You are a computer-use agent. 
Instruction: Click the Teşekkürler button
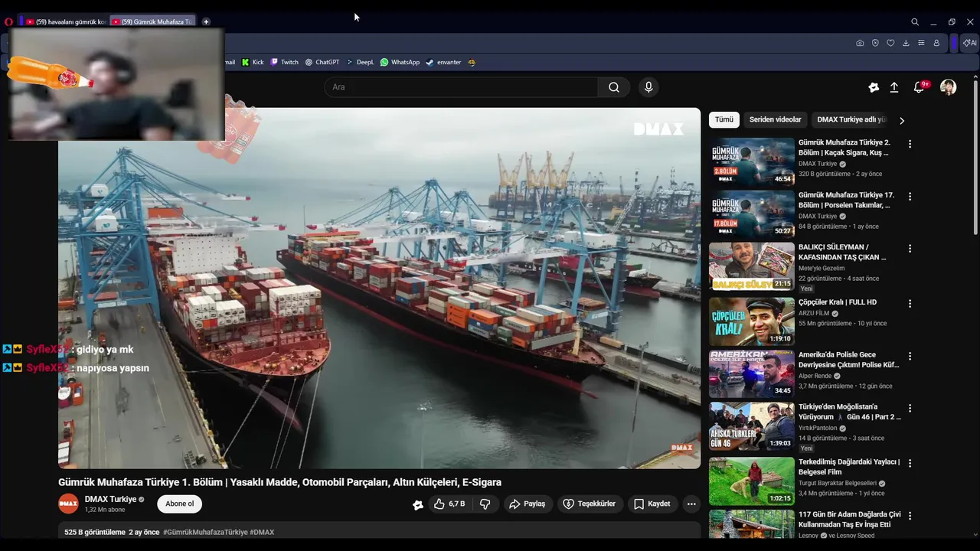pos(590,504)
